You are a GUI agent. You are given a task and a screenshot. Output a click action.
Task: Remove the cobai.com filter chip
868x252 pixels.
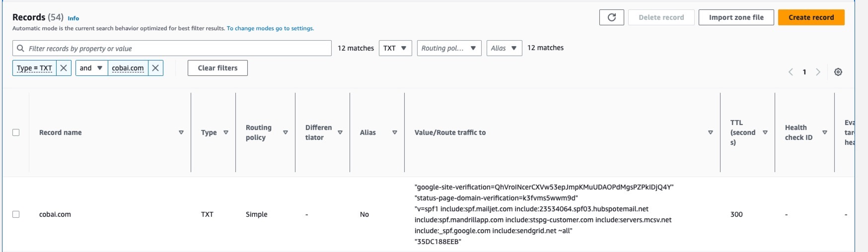155,68
